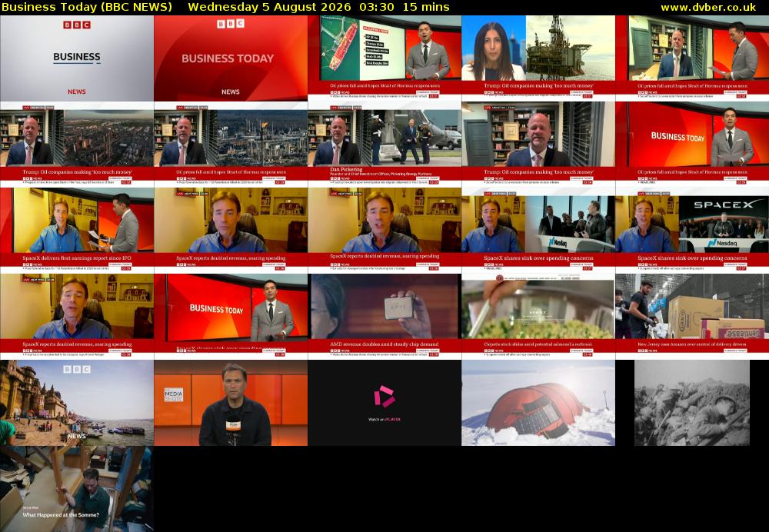This screenshot has height=532, width=769.
Task: Select thumbnail of guest beside aerial city view
Action: tap(76, 145)
